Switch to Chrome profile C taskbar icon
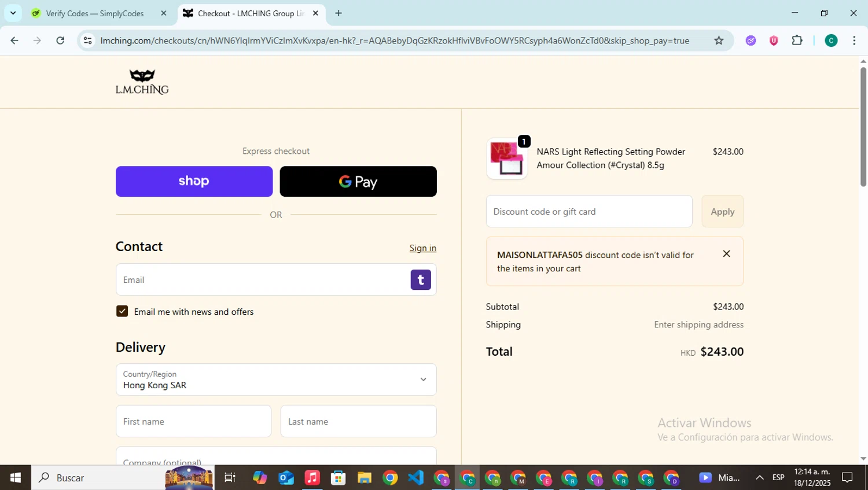 [467, 478]
